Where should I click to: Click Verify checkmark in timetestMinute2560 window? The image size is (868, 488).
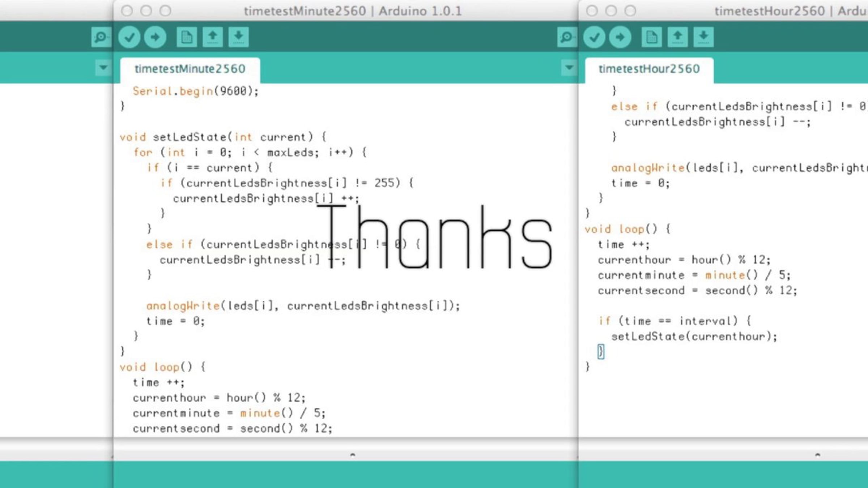pos(129,37)
